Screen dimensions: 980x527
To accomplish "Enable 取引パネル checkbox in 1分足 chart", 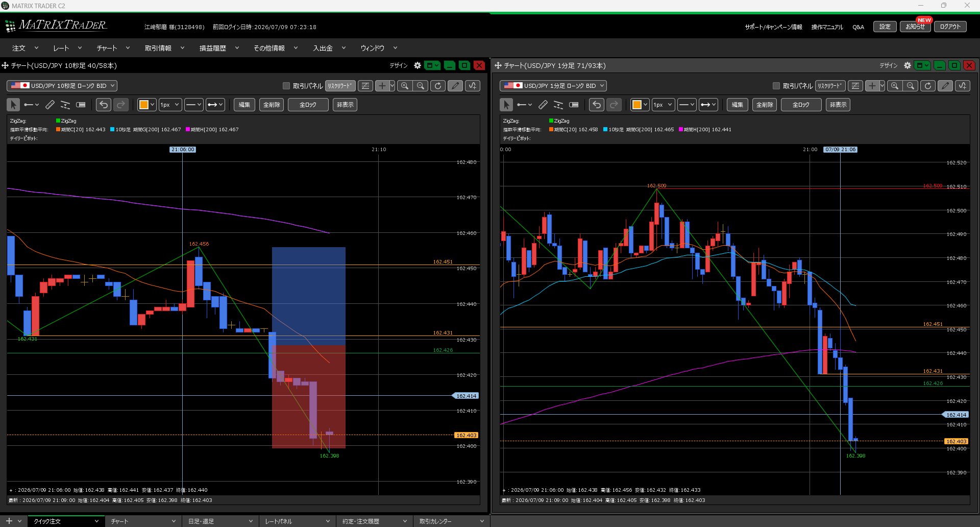I will coord(776,86).
